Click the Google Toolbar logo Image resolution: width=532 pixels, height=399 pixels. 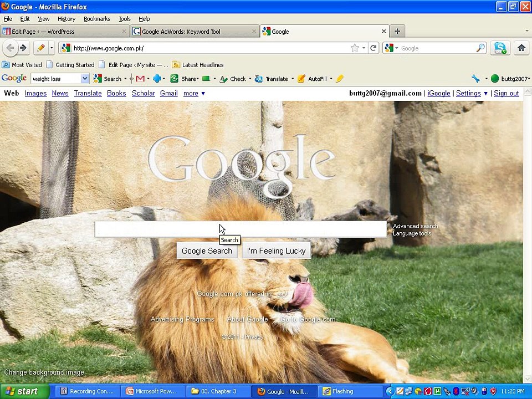14,78
